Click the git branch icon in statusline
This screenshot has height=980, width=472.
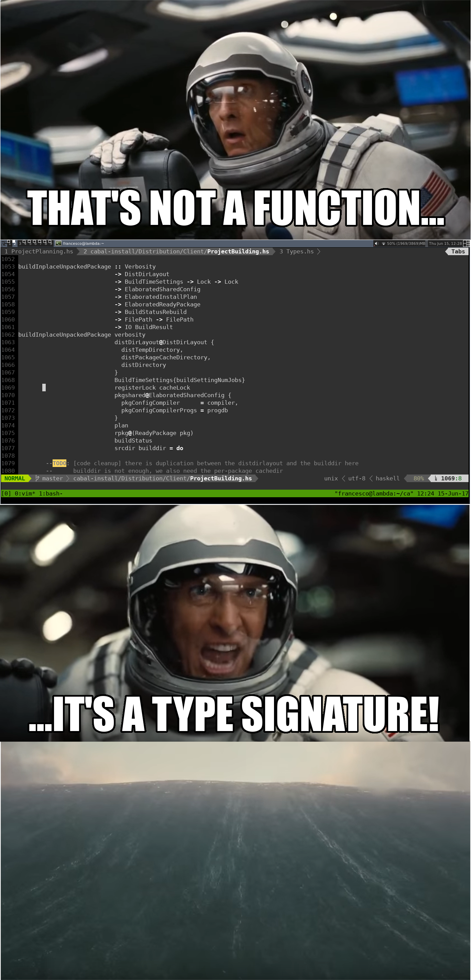coord(38,478)
